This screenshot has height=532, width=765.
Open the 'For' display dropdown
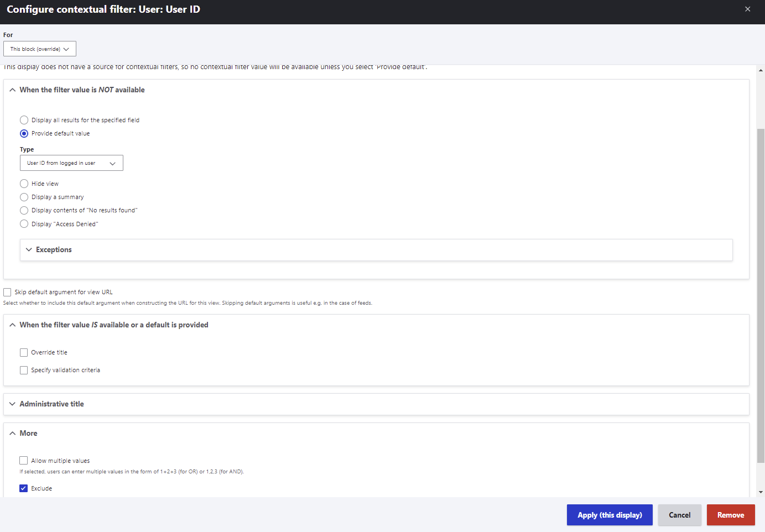click(x=39, y=49)
